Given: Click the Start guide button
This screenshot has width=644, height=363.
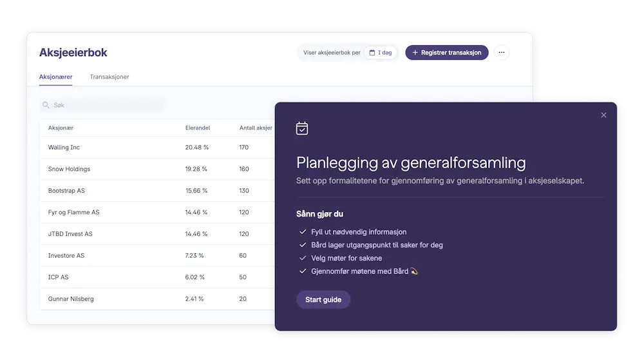Looking at the screenshot, I should [323, 300].
